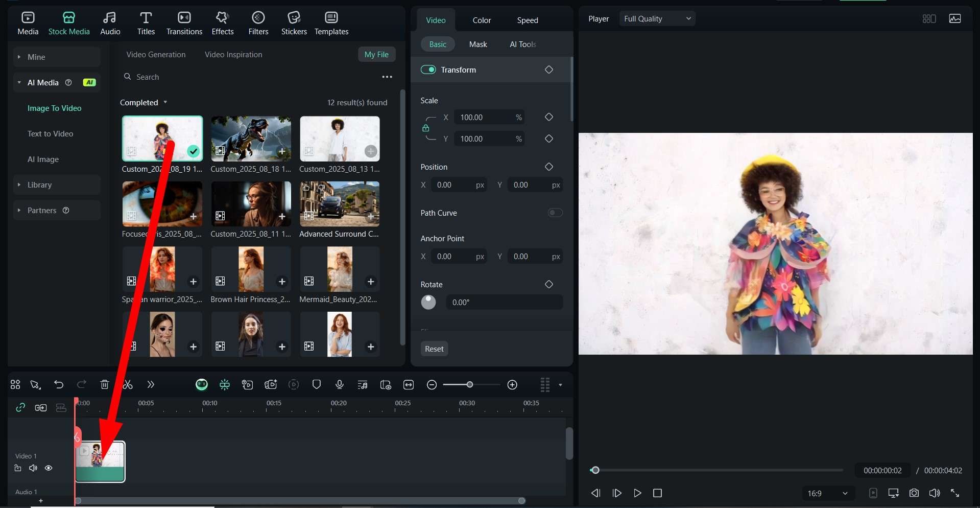Click the player progress scrubber handle
This screenshot has height=508, width=980.
[595, 470]
